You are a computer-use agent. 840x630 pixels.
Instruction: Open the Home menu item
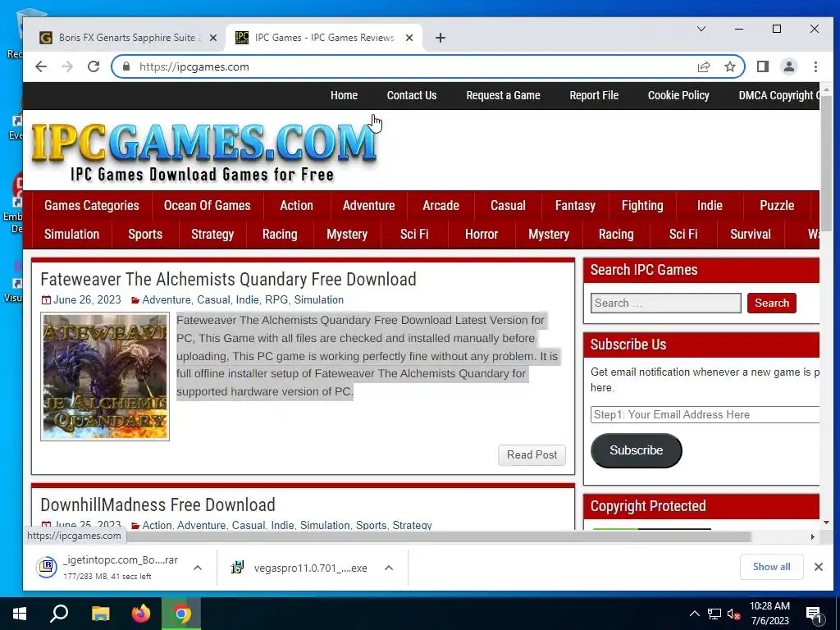[344, 95]
